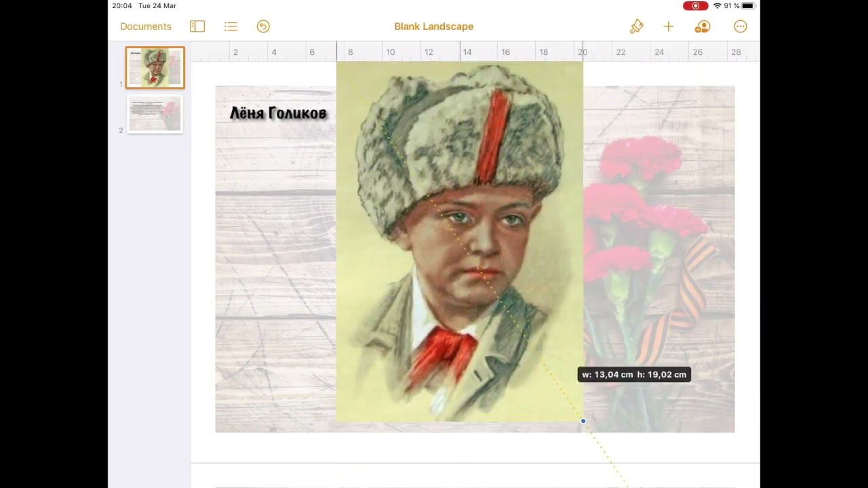Tap the clock showing 20:04
868x488 pixels.
pos(122,5)
